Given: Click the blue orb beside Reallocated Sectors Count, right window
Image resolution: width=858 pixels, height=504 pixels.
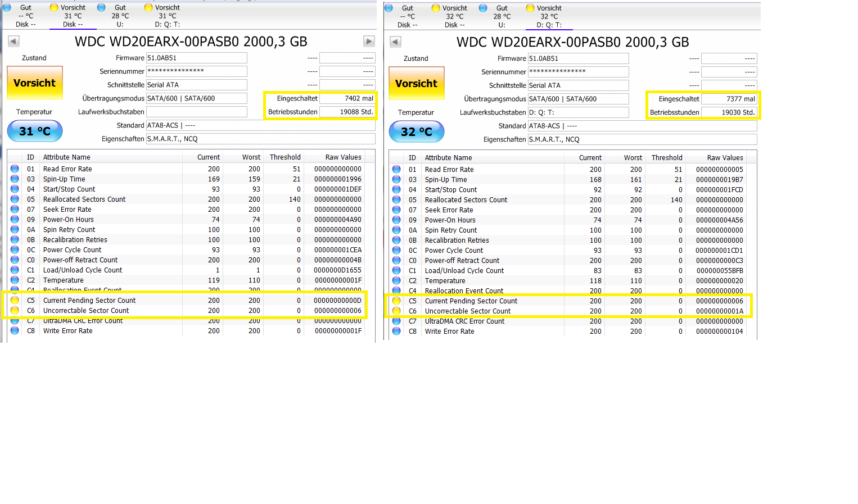Looking at the screenshot, I should pyautogui.click(x=396, y=199).
